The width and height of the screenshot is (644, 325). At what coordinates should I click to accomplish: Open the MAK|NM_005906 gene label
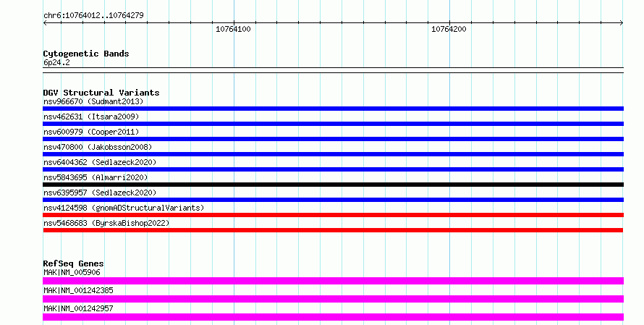(72, 272)
